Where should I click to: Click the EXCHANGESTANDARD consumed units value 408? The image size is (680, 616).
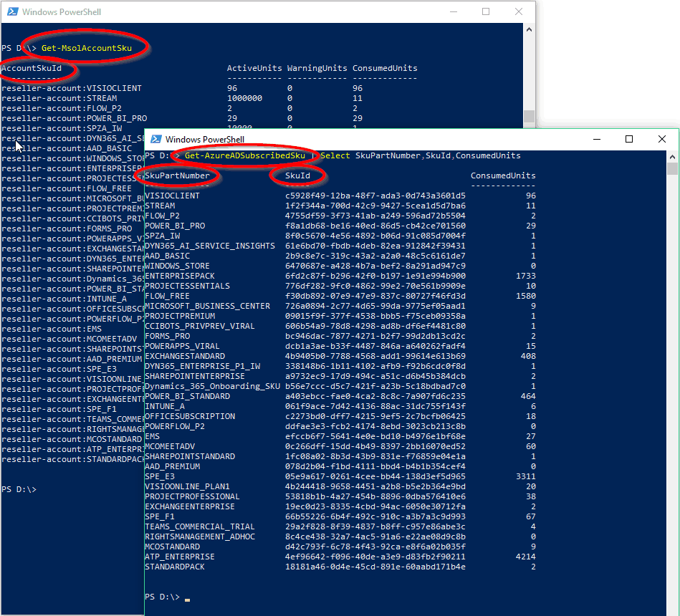tap(528, 356)
